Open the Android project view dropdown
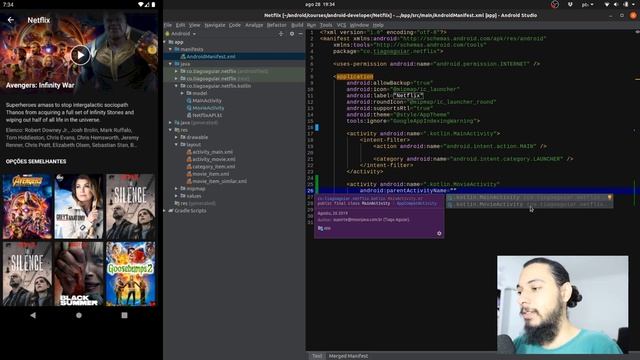 [x=181, y=34]
